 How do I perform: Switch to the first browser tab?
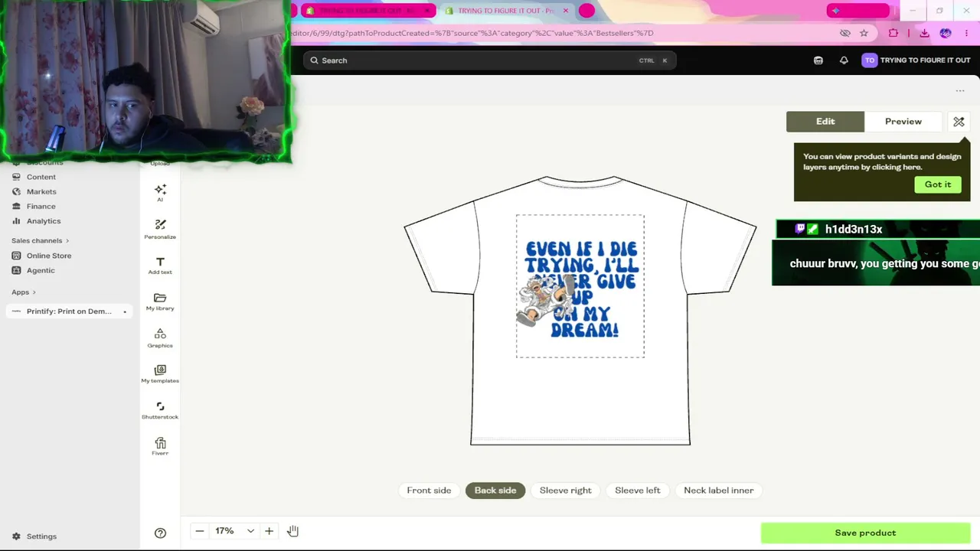[x=367, y=11]
